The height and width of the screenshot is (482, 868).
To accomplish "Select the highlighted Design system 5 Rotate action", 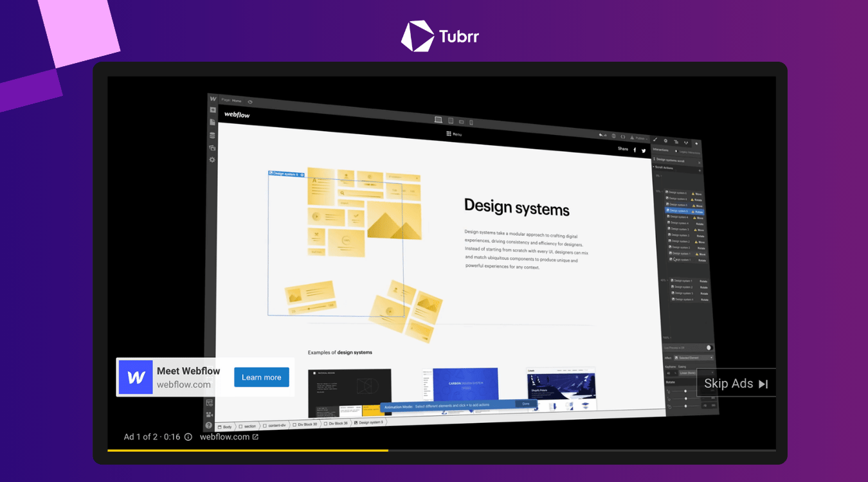I will (x=684, y=211).
